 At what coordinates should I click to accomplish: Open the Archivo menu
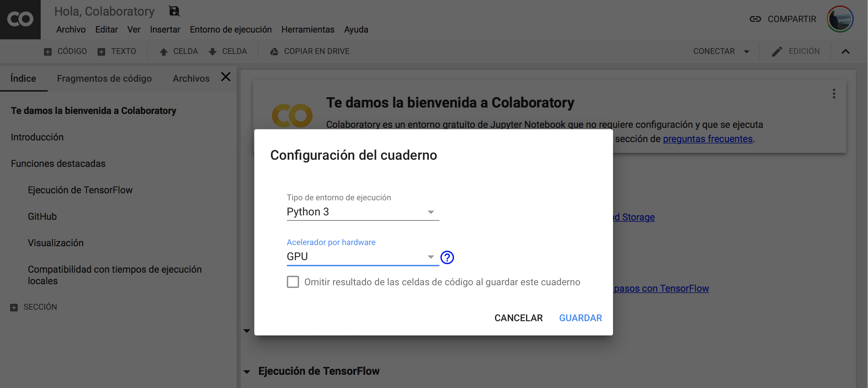(71, 30)
